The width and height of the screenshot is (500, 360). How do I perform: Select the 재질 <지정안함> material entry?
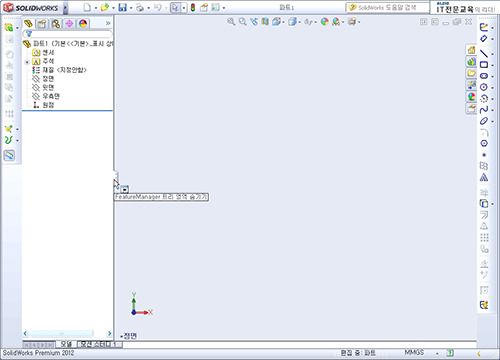click(60, 70)
